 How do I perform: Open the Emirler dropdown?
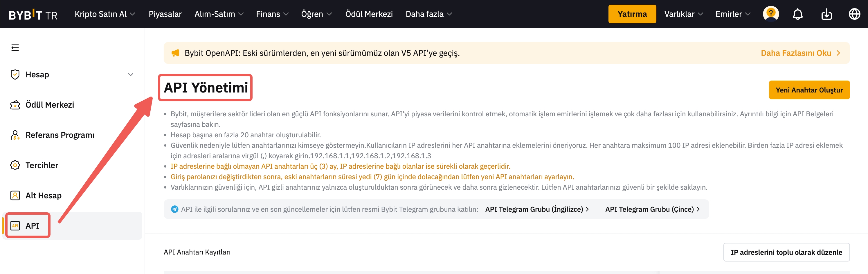(x=732, y=14)
